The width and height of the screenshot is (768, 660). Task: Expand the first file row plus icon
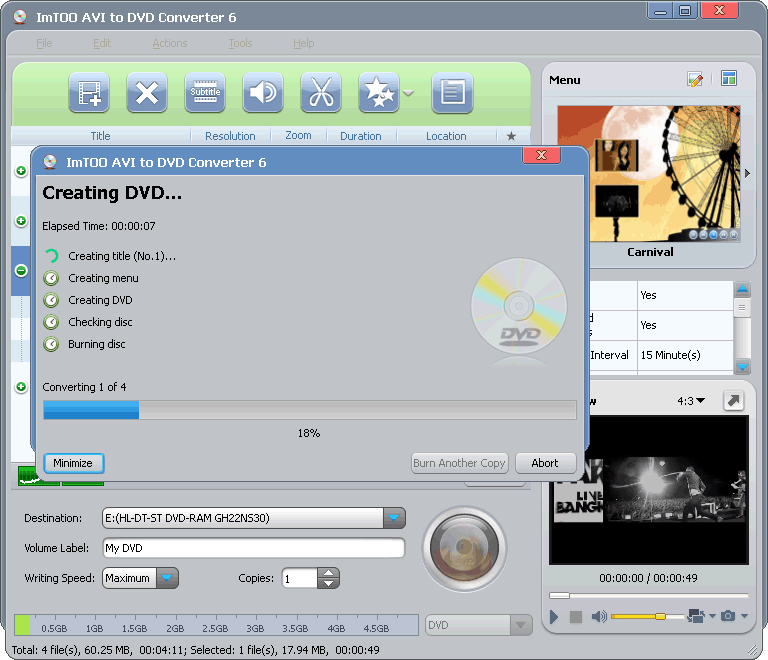21,171
